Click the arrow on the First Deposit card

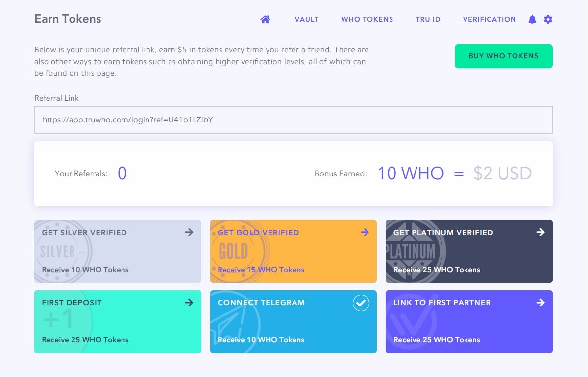coord(189,303)
